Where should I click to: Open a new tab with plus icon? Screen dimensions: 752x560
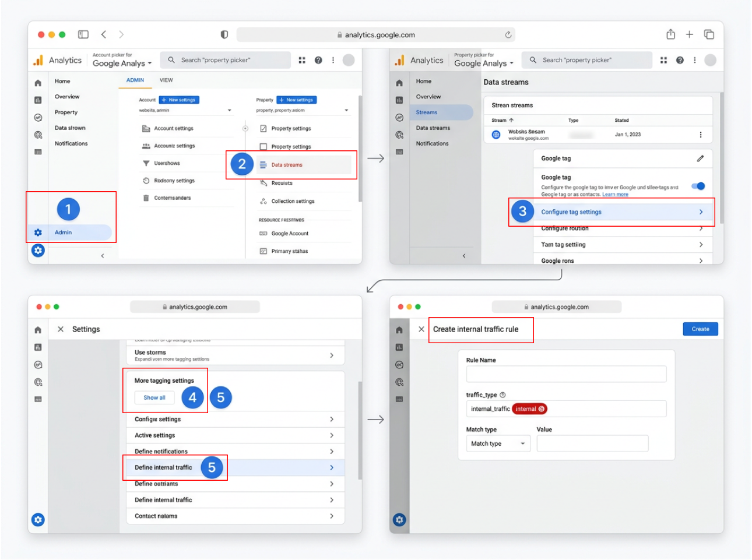pos(690,34)
